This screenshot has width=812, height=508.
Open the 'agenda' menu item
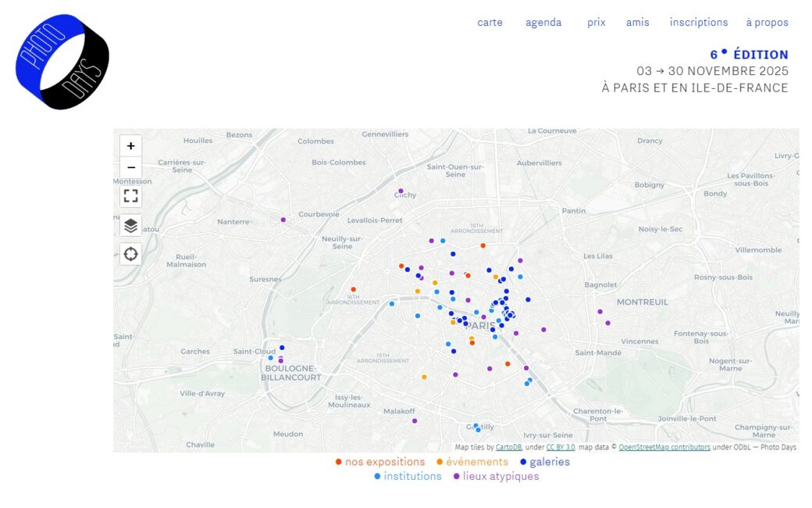pos(543,23)
